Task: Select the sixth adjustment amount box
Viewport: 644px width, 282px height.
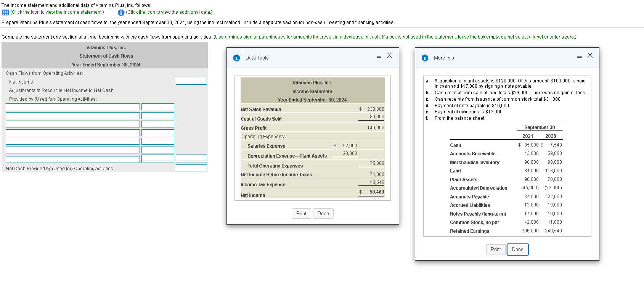Action: [158, 150]
